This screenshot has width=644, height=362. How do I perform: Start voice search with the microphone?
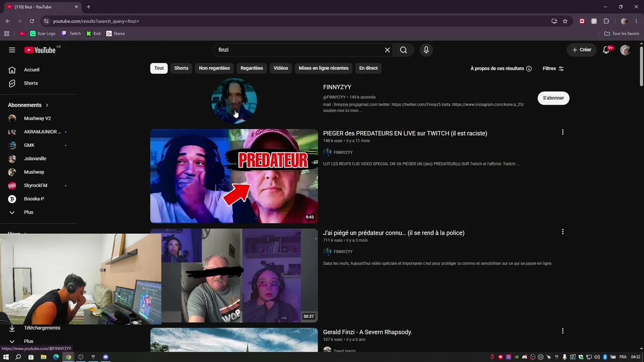[x=426, y=50]
